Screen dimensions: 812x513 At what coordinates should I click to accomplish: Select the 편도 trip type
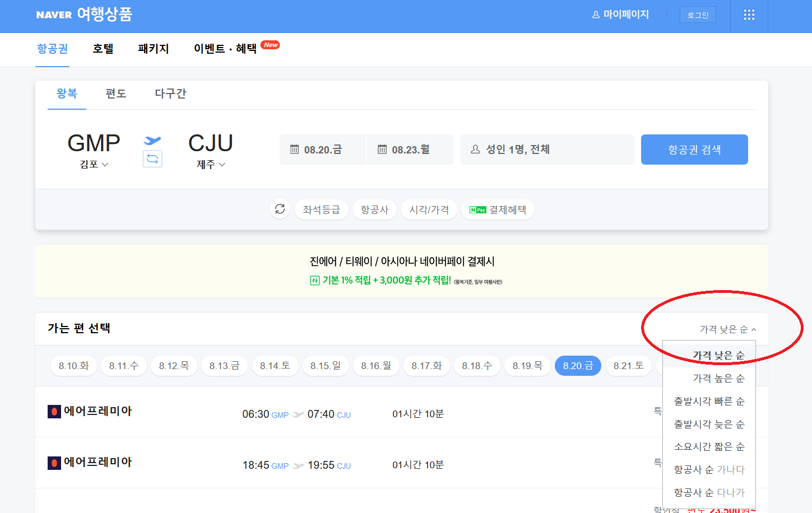pyautogui.click(x=116, y=94)
